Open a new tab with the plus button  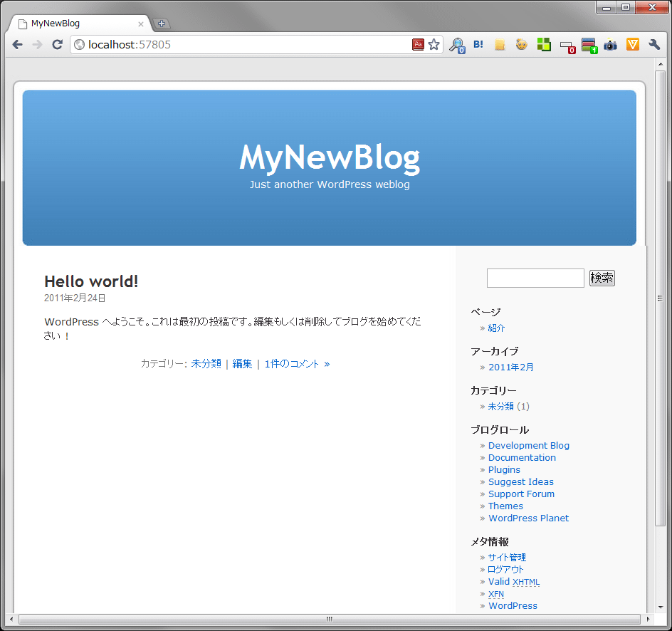[x=162, y=24]
